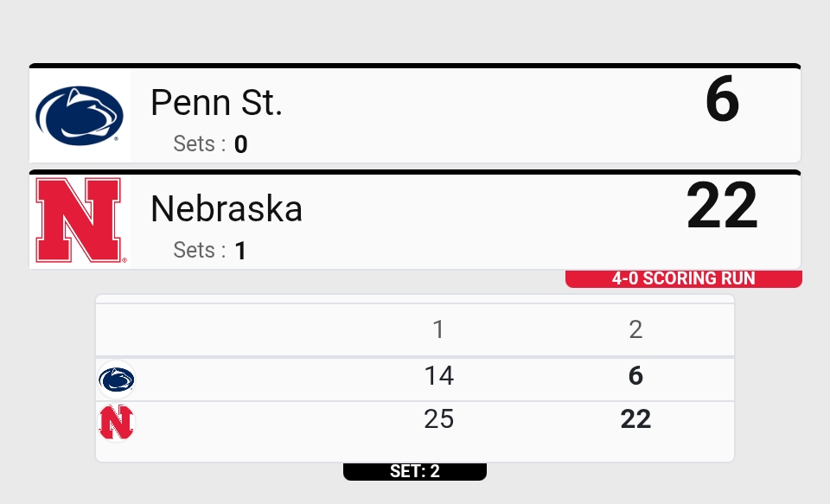Click Penn St.'s bold set 2 table score
Image resolution: width=830 pixels, height=504 pixels.
tap(635, 376)
